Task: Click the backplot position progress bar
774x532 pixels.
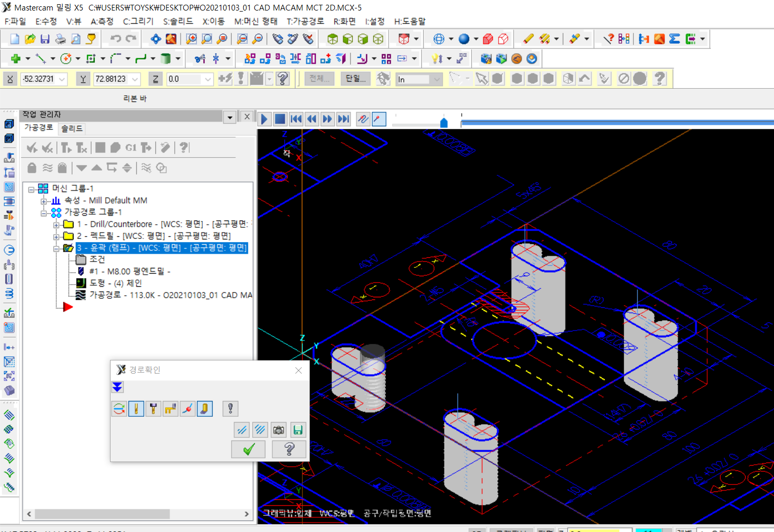Action: (617, 123)
